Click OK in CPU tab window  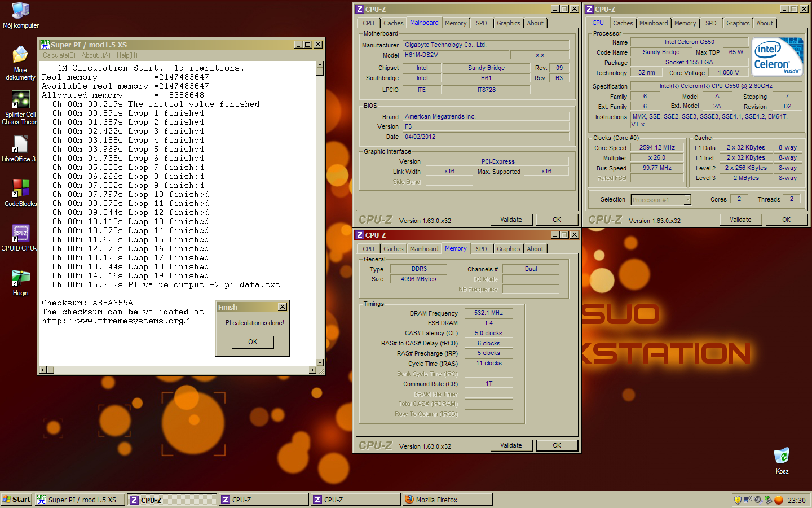[x=786, y=220]
